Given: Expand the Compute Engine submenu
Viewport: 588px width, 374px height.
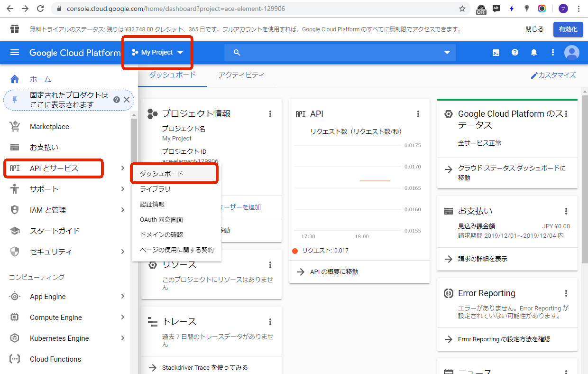Looking at the screenshot, I should click(x=123, y=318).
